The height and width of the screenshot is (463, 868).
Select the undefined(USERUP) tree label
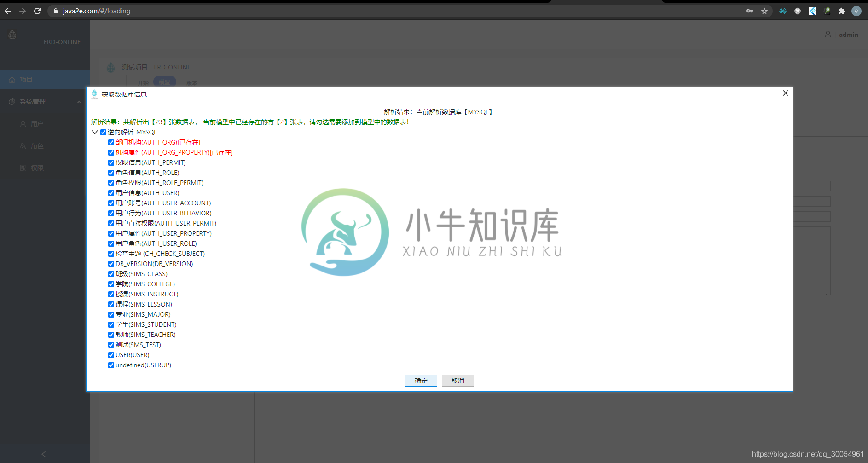[x=143, y=365]
